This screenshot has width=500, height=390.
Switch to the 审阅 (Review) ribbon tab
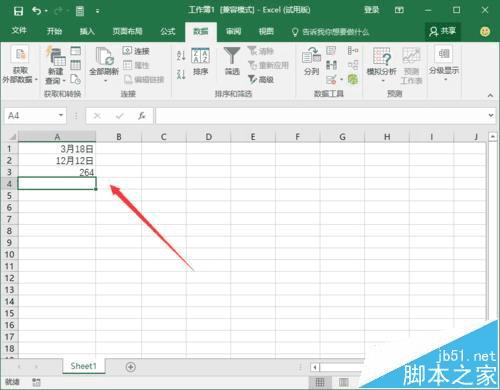click(x=233, y=31)
